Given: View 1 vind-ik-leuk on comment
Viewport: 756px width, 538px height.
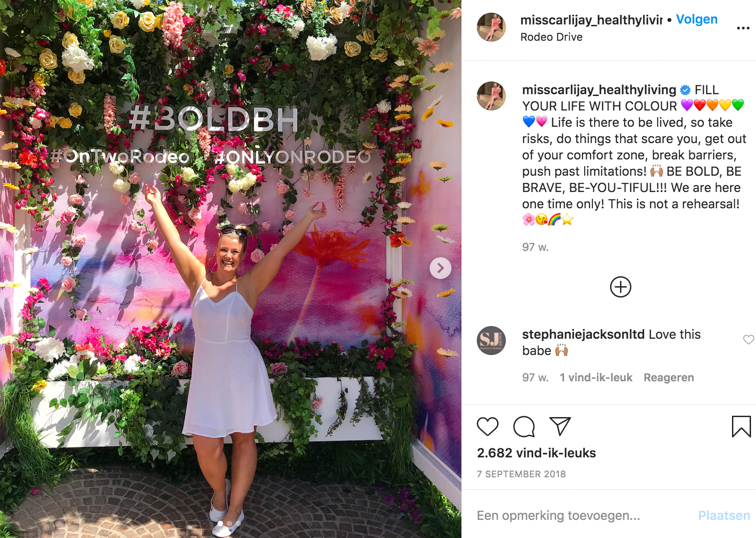Looking at the screenshot, I should [x=596, y=378].
